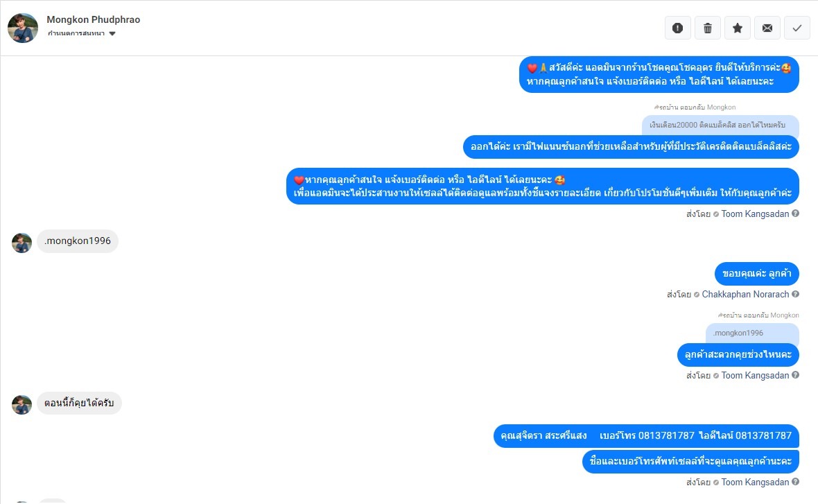The width and height of the screenshot is (818, 504).
Task: Delete conversation using trash icon
Action: click(707, 28)
